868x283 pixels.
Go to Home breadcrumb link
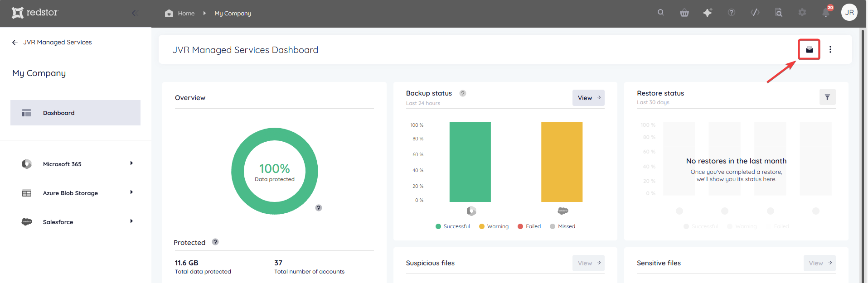pos(186,13)
